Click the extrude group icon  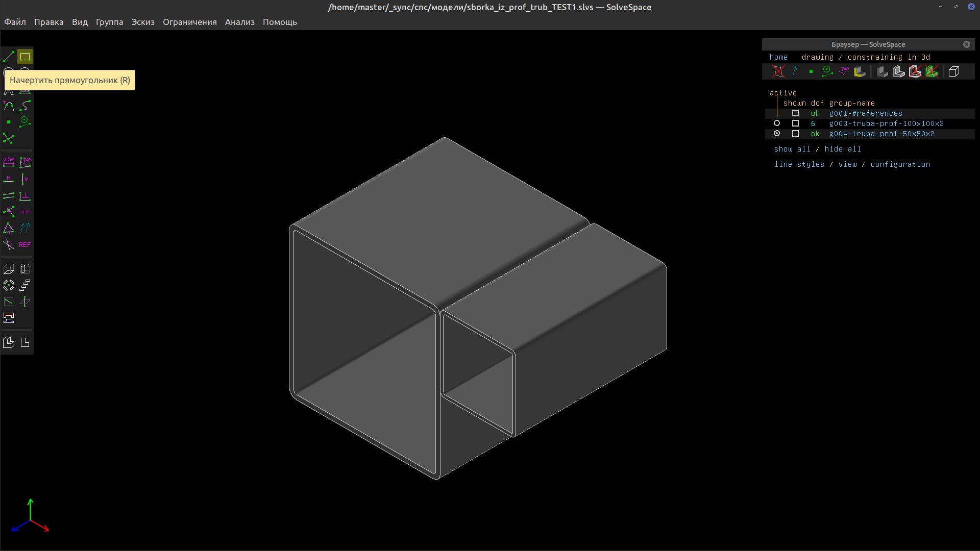9,269
